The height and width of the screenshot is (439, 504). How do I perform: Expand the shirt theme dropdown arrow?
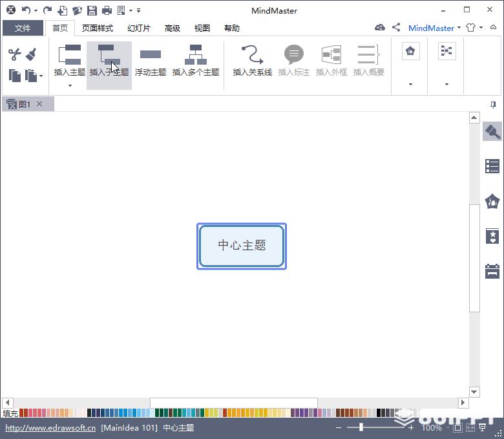point(481,28)
